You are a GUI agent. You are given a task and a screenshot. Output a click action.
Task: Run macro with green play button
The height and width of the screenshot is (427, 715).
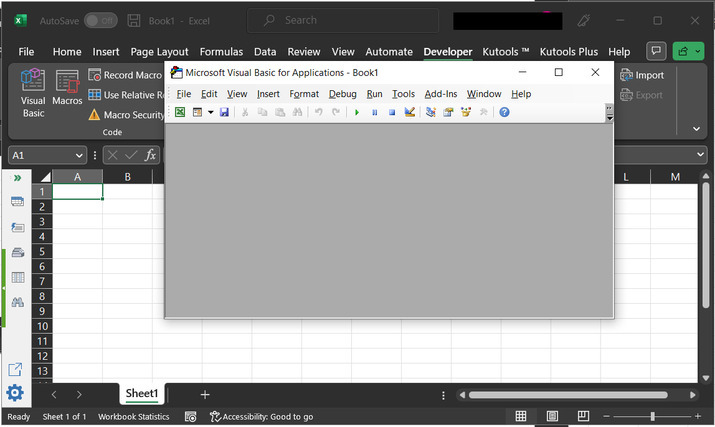tap(357, 112)
